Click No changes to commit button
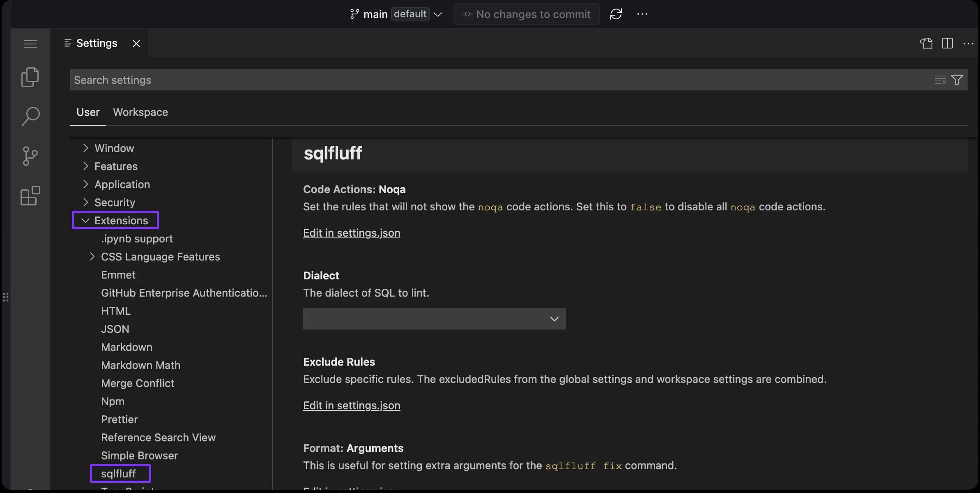 526,14
